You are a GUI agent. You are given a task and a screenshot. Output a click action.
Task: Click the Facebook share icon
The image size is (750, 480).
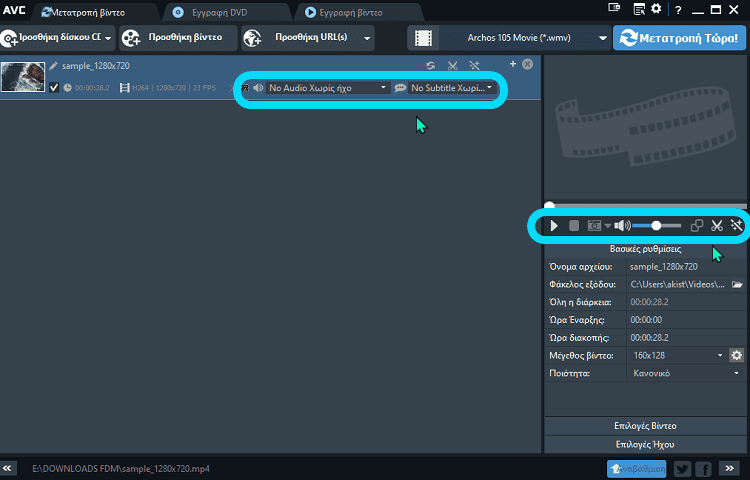704,468
